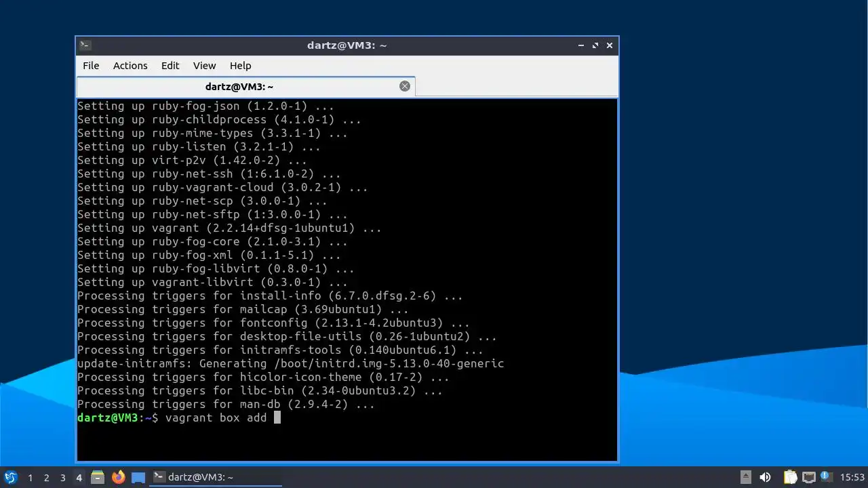Viewport: 868px width, 488px height.
Task: Select the dartz@VM3 taskbar entry
Action: [x=216, y=477]
